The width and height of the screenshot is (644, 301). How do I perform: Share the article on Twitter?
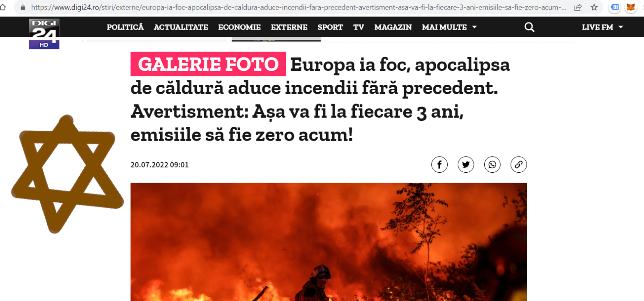[x=466, y=165]
